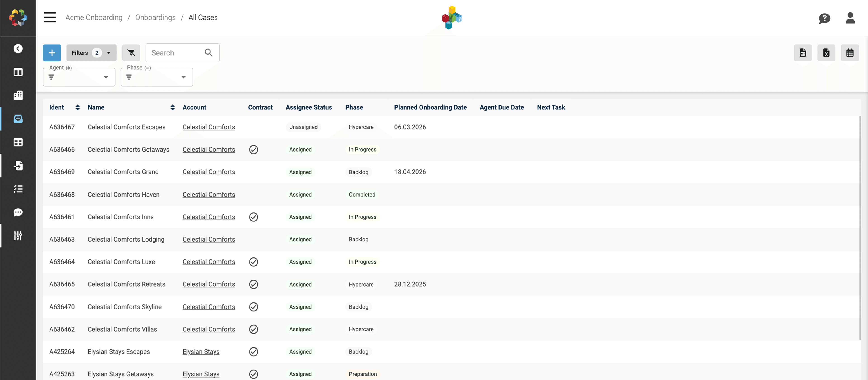Toggle Name column sort arrows
Image resolution: width=868 pixels, height=380 pixels.
tap(172, 107)
